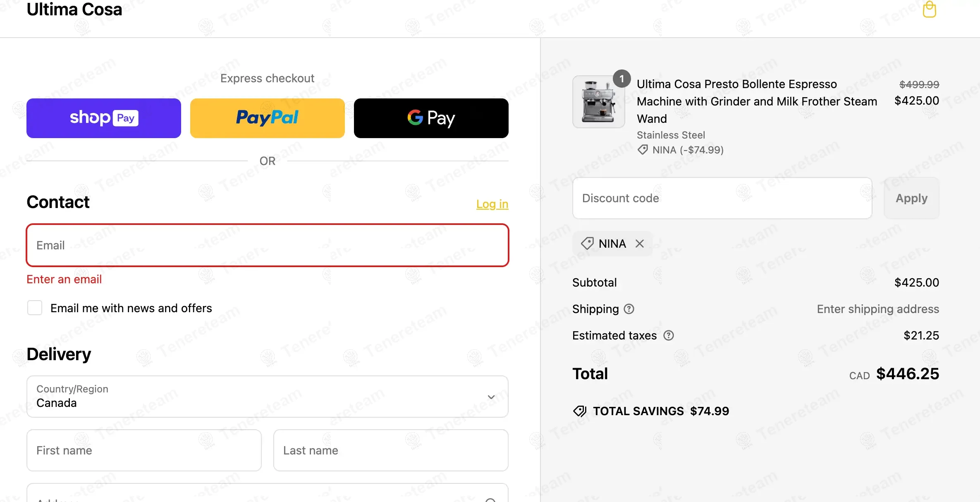This screenshot has width=980, height=502.
Task: Check out using PayPal
Action: tap(267, 118)
